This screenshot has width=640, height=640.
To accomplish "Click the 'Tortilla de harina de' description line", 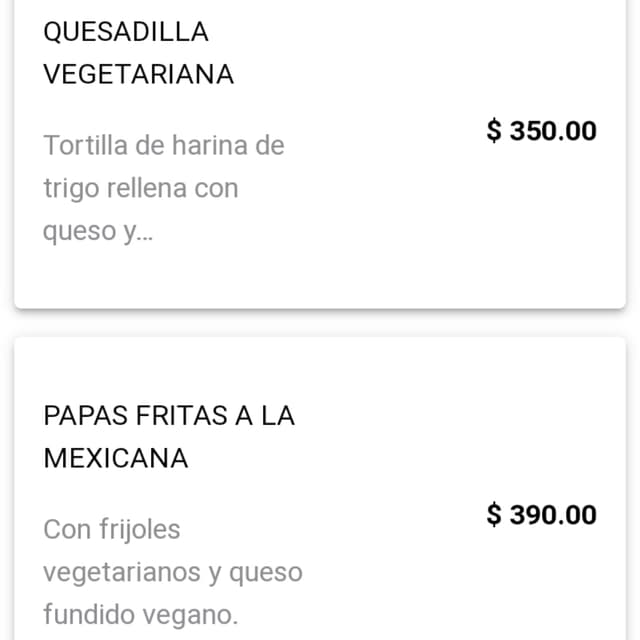I will [x=164, y=145].
